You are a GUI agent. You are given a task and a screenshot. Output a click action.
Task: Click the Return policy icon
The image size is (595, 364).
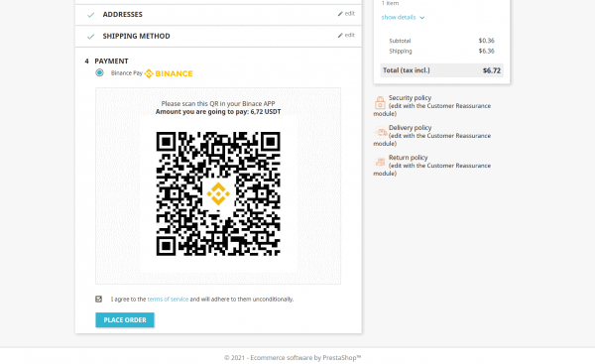click(x=380, y=162)
